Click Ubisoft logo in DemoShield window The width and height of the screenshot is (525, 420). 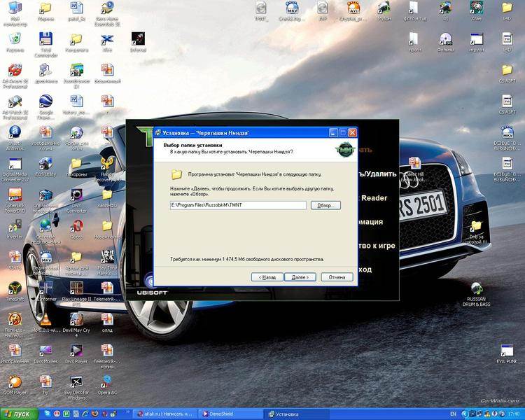pyautogui.click(x=152, y=293)
